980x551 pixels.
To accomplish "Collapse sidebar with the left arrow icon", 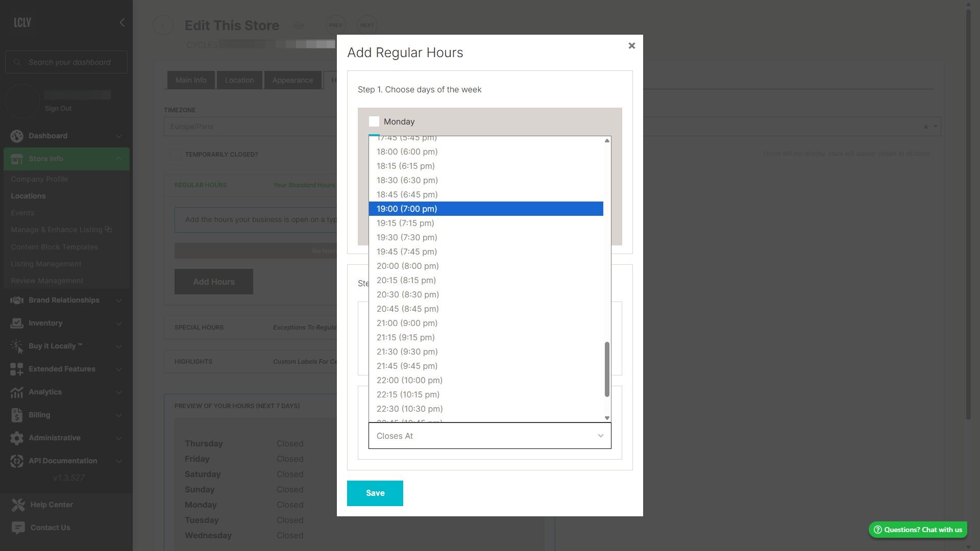I will pos(121,22).
